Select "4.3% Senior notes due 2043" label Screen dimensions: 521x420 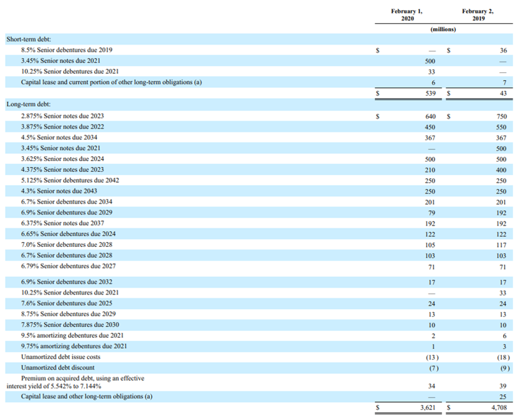[x=59, y=191]
